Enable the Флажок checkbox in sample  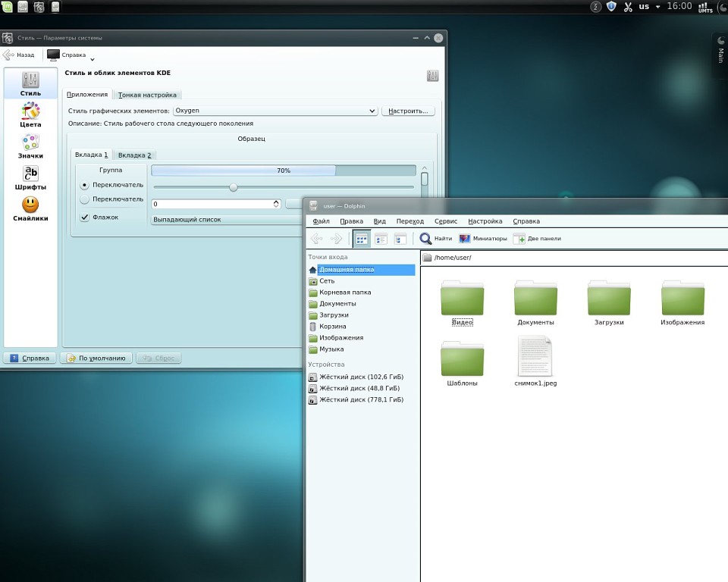85,217
